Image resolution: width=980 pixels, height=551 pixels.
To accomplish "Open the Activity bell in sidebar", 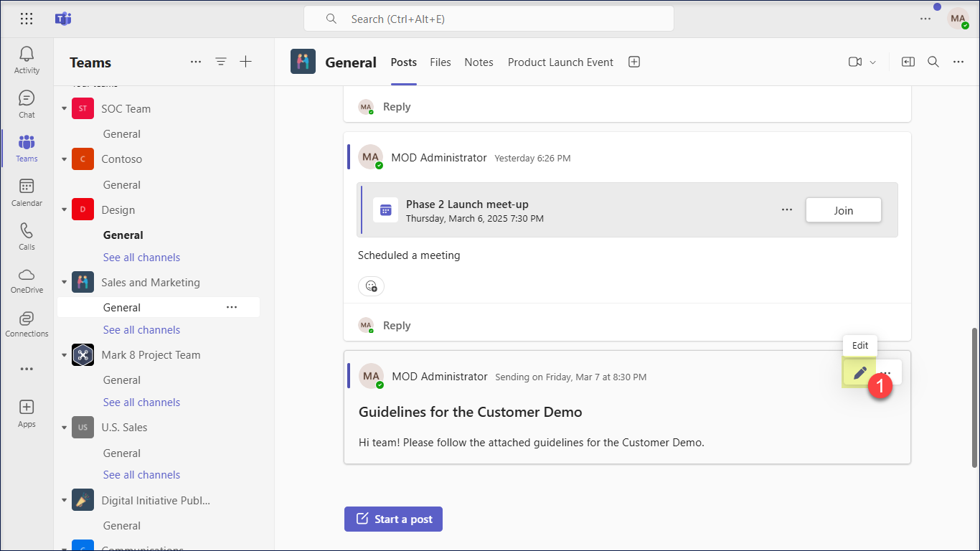I will 27,60.
